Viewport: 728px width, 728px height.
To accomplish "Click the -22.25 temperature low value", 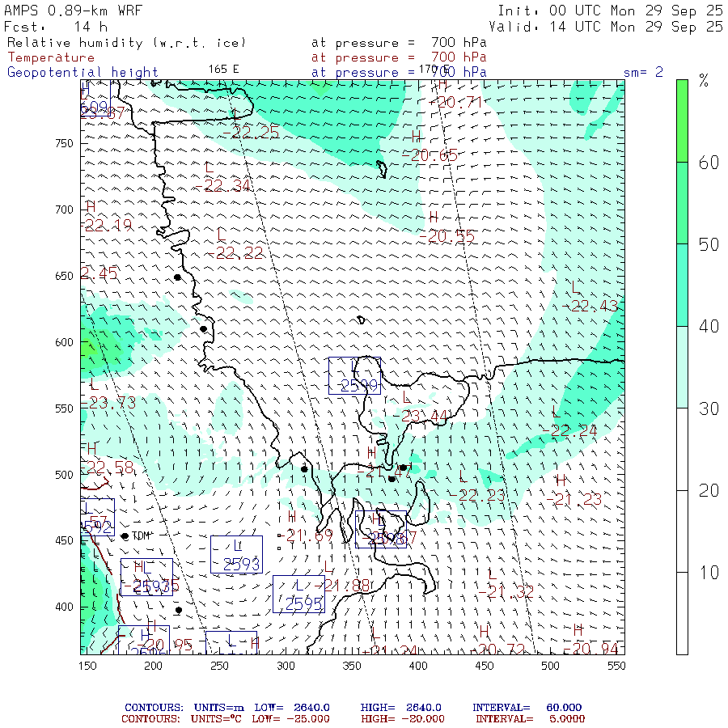I will coord(251,133).
